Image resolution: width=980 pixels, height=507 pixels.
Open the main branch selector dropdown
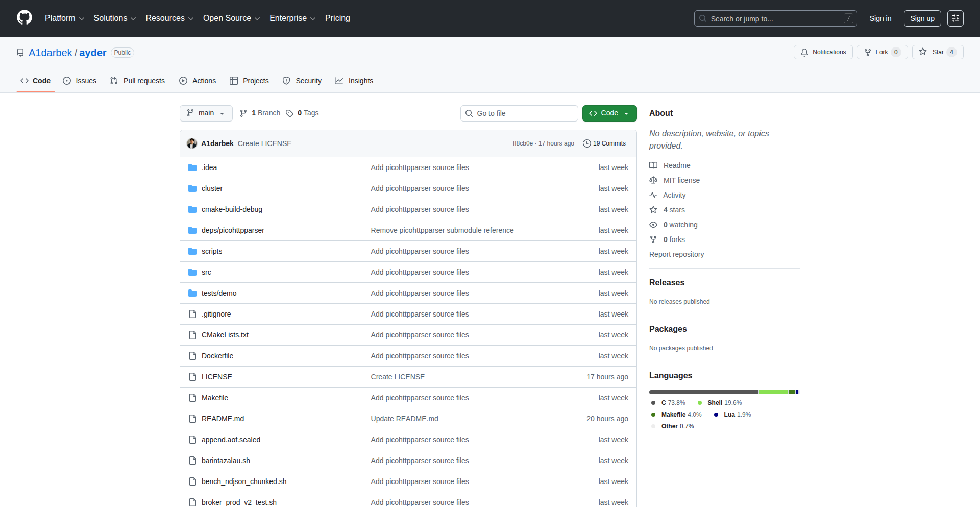pos(206,113)
